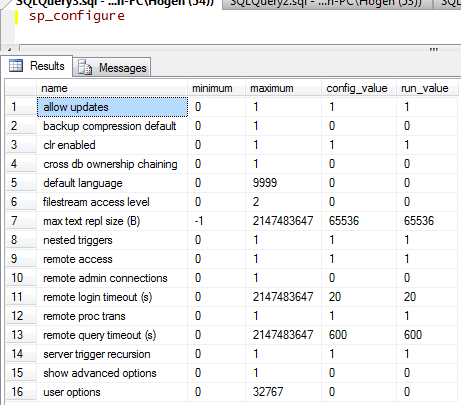Screen dimensions: 461x405
Task: Click the 'remote query timeout (s)' cell
Action: (x=112, y=335)
